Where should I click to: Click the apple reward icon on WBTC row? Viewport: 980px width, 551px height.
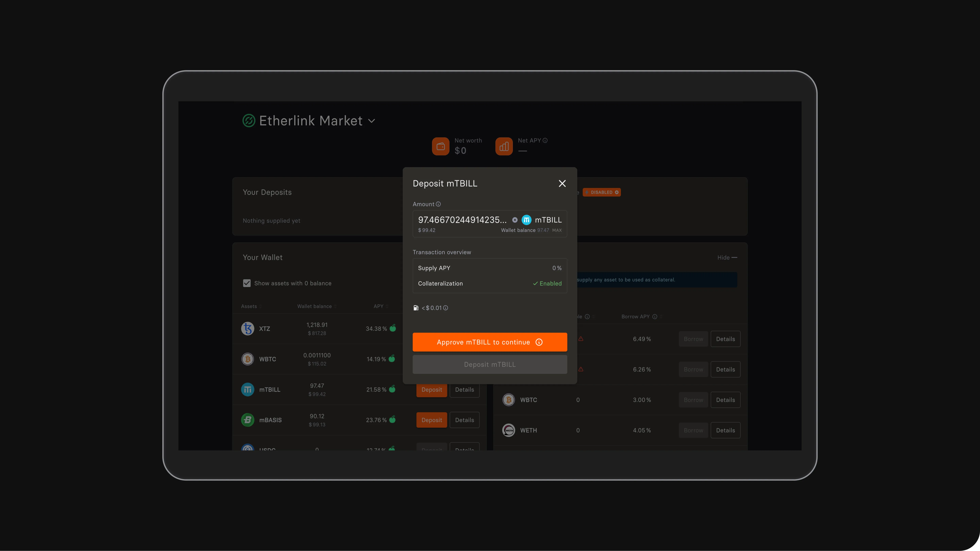pyautogui.click(x=392, y=358)
